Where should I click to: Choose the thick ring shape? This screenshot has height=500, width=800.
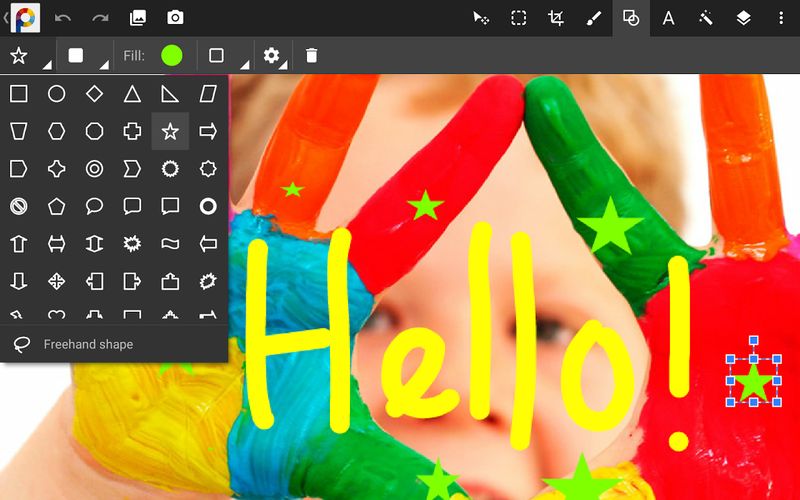click(208, 206)
